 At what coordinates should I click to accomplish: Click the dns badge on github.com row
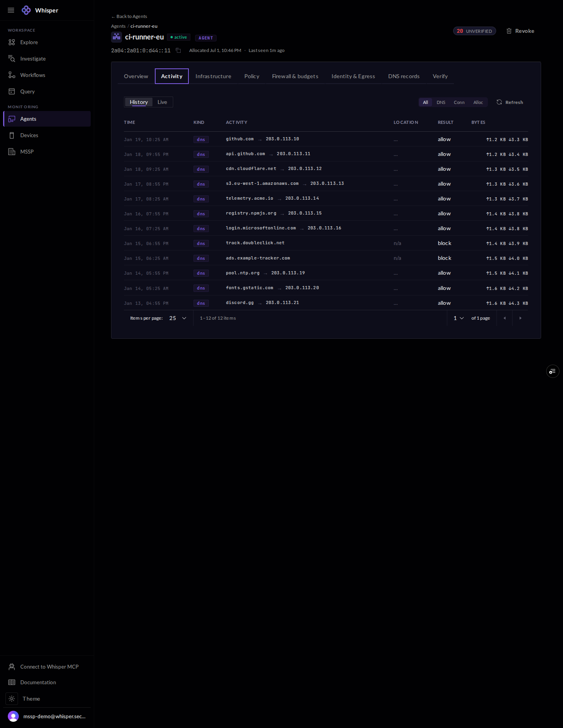click(201, 140)
